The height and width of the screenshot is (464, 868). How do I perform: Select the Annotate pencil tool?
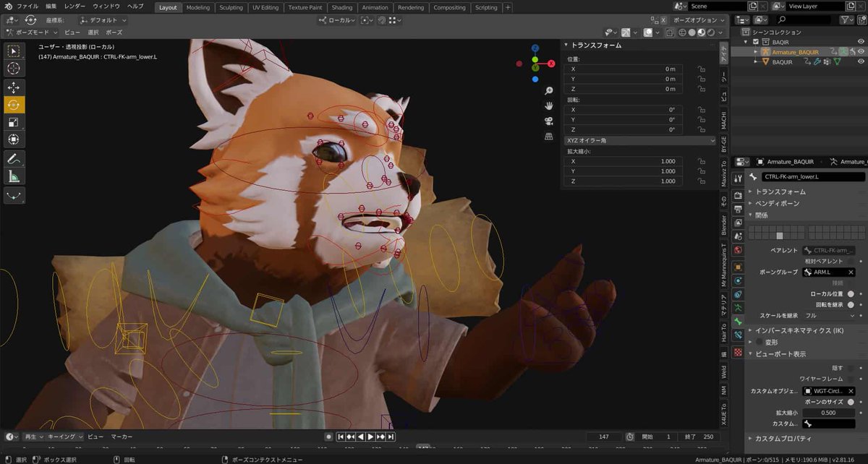tap(14, 158)
